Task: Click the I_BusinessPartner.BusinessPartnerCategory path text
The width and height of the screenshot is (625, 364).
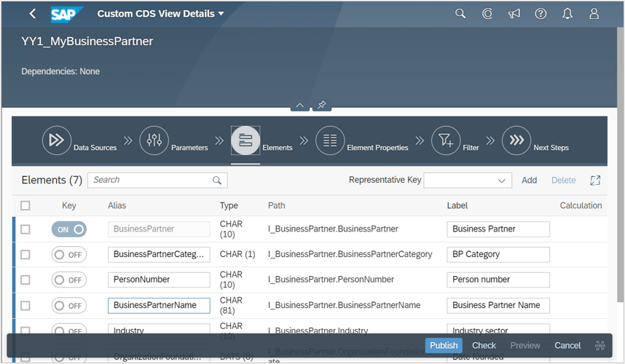Action: tap(350, 254)
